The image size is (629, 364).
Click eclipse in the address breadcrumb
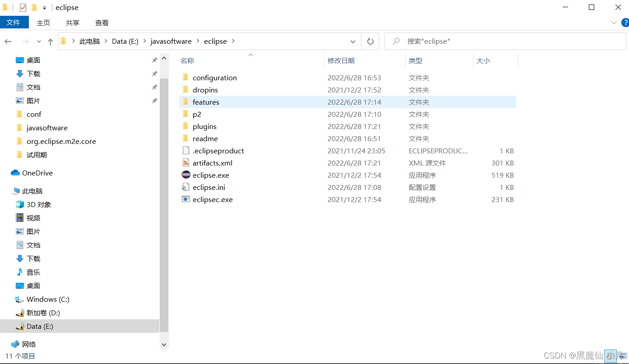pos(215,41)
